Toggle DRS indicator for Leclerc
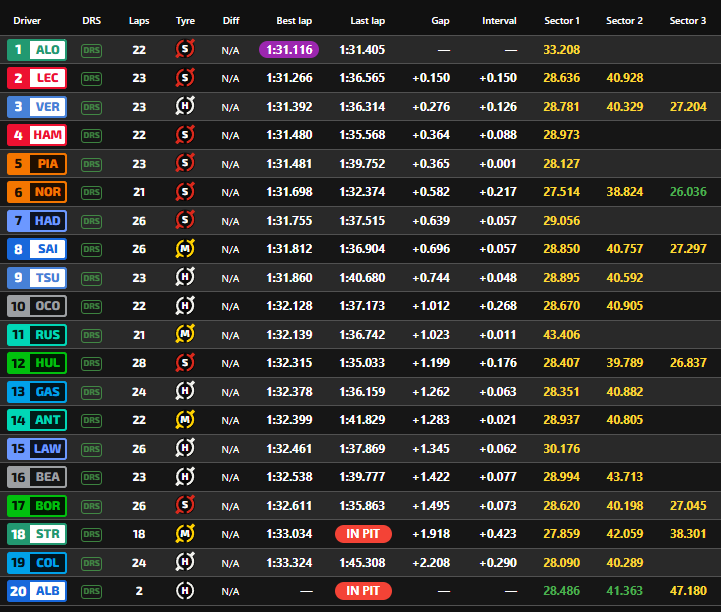Screen dimensions: 721x612 [92, 78]
